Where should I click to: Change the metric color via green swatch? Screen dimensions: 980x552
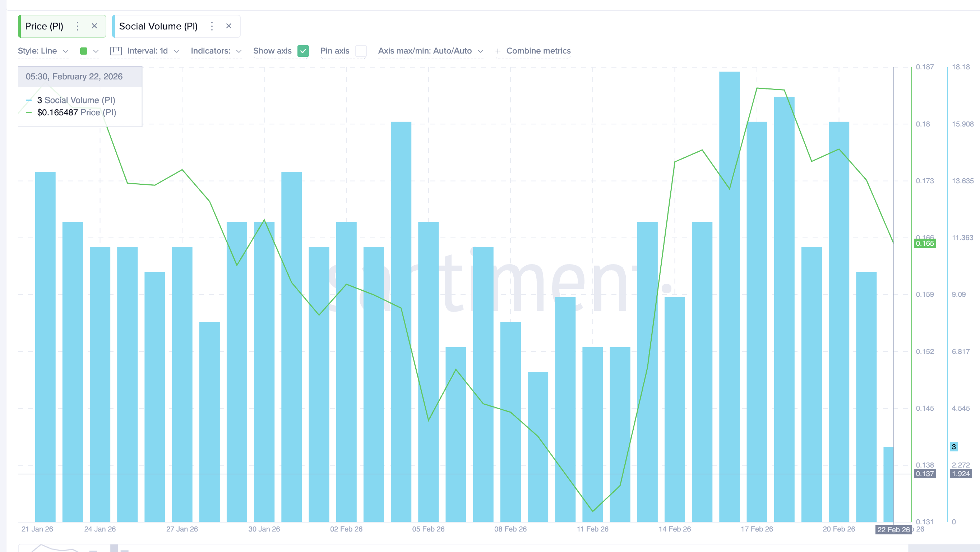[84, 51]
